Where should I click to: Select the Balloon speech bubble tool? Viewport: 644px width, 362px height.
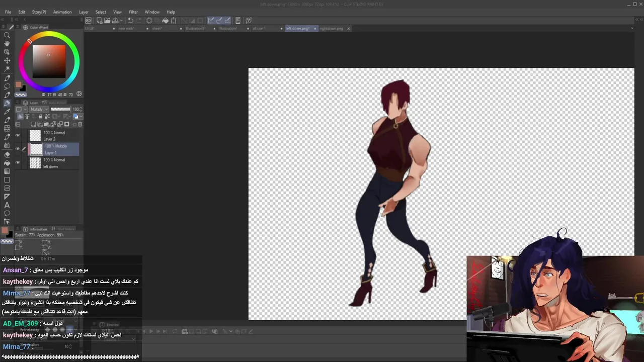tap(7, 213)
